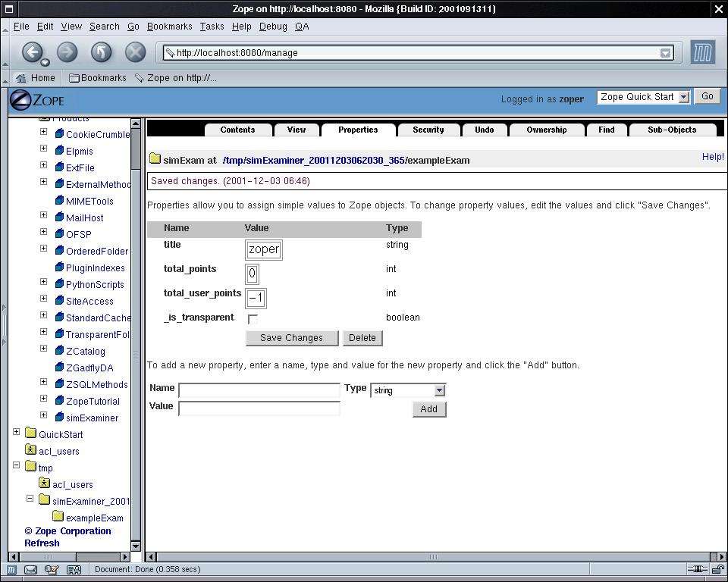Screen dimensions: 728x582
Task: Click the new property Value field
Action: (x=259, y=408)
